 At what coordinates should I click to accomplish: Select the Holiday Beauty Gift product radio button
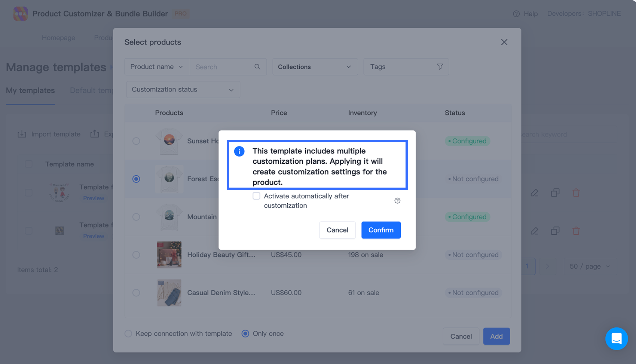[136, 255]
